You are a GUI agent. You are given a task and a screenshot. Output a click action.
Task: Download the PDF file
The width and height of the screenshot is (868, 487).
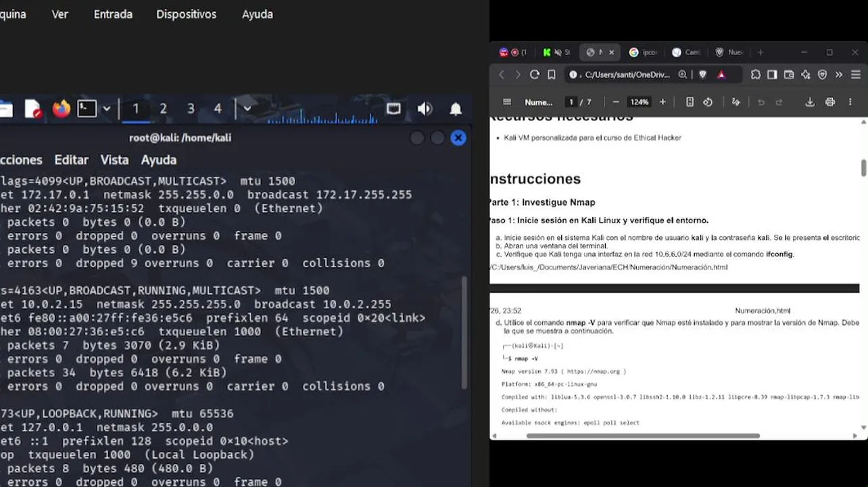pos(810,102)
